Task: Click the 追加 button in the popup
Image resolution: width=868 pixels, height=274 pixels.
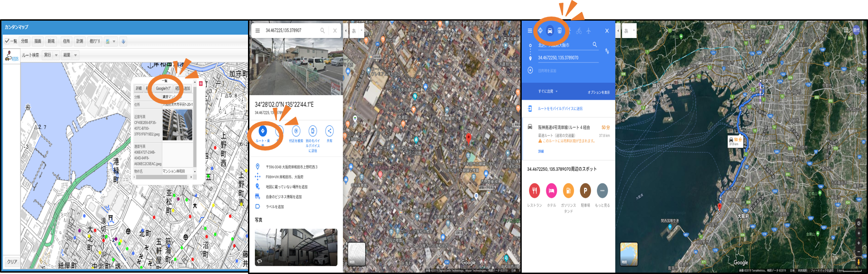Action: (187, 89)
